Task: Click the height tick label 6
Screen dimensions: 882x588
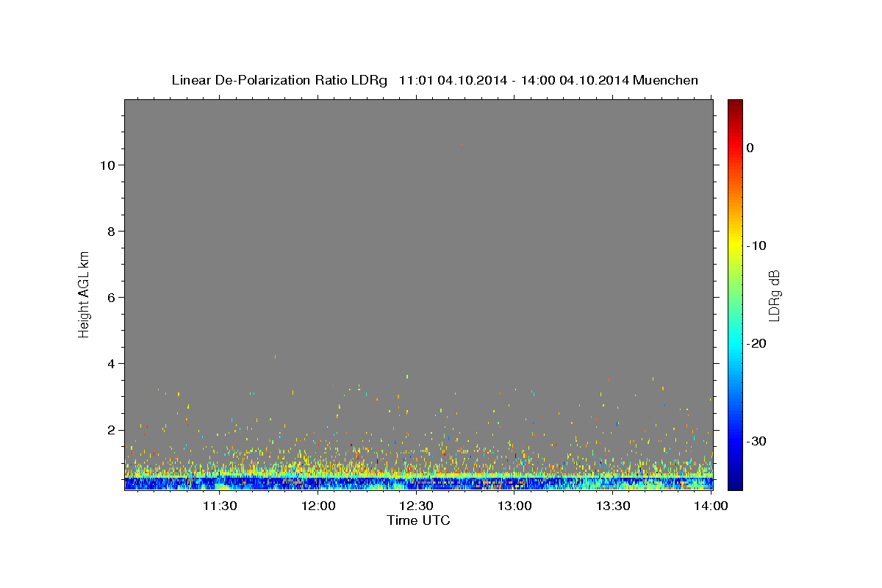Action: (110, 298)
